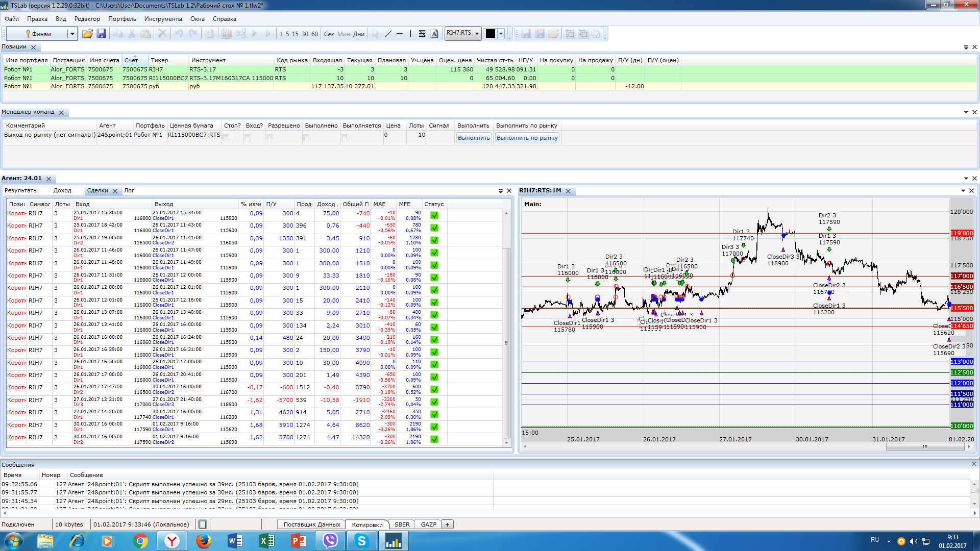Select the horizontal line drawing tool

[400, 34]
